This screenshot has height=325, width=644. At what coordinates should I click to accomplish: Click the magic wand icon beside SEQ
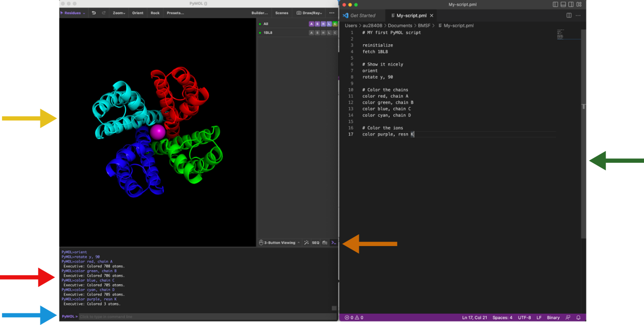306,243
